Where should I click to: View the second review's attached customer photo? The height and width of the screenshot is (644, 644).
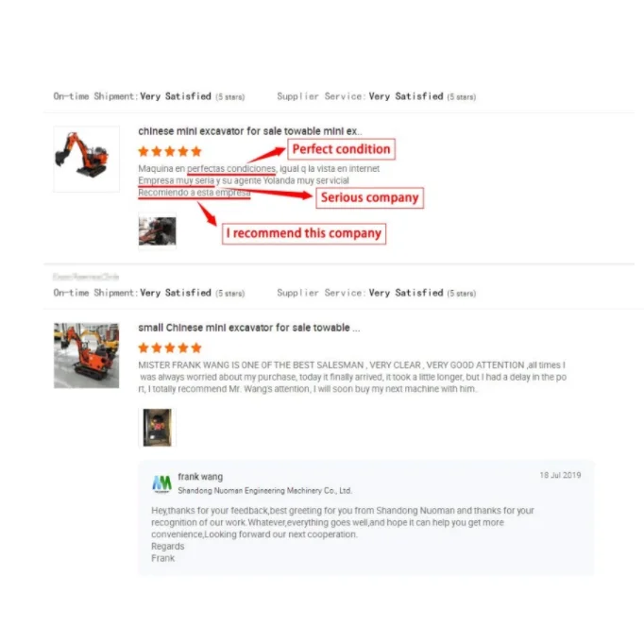tap(158, 427)
